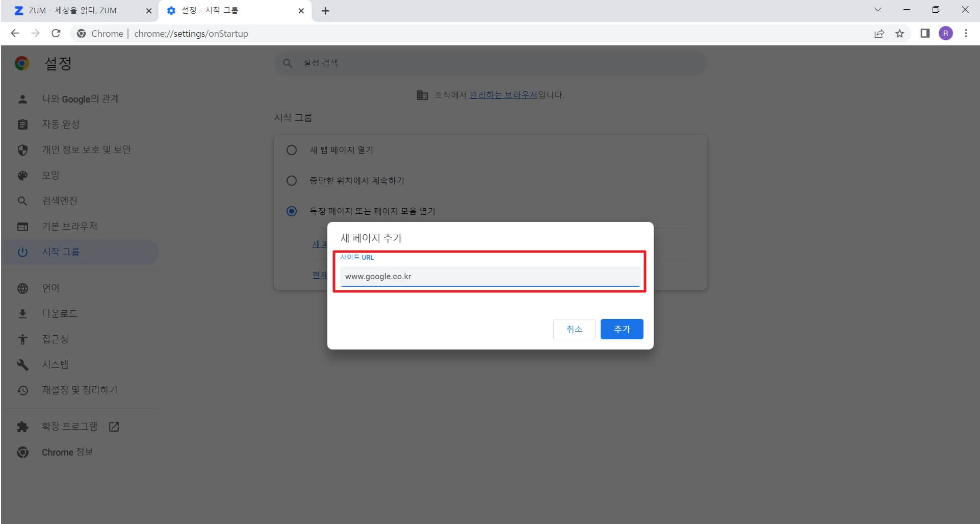This screenshot has height=524, width=980.
Task: Click the back navigation arrow
Action: 15,33
